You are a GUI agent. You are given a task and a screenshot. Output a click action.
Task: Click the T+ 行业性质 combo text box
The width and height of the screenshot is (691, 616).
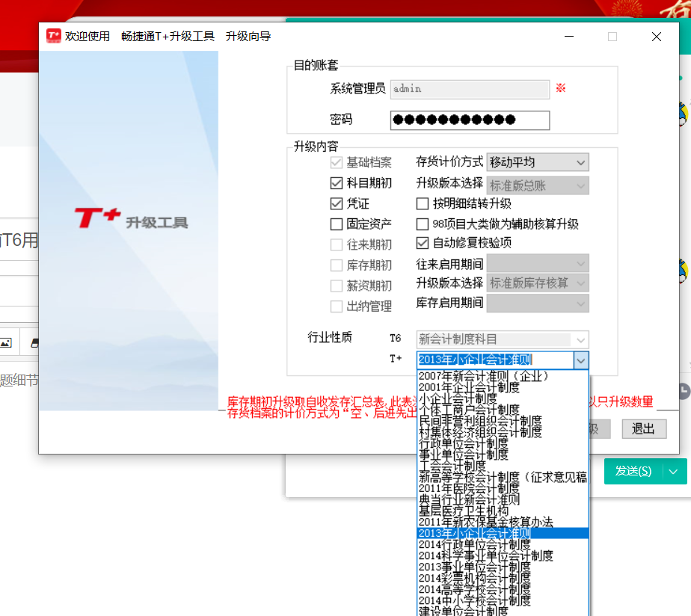[495, 360]
